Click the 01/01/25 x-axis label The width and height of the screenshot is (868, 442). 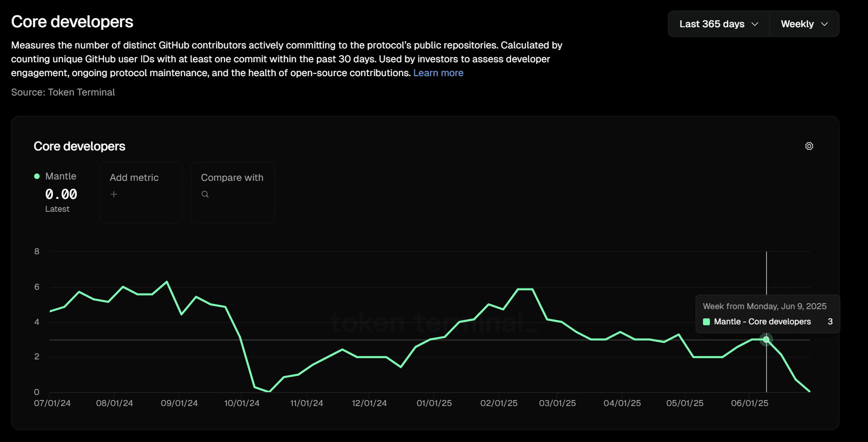click(434, 403)
